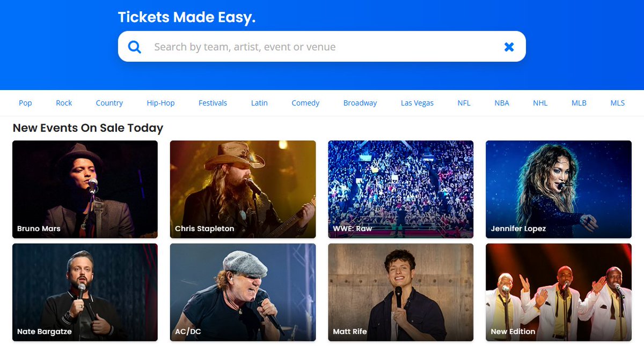
Task: Select the New Edition event card
Action: click(559, 292)
